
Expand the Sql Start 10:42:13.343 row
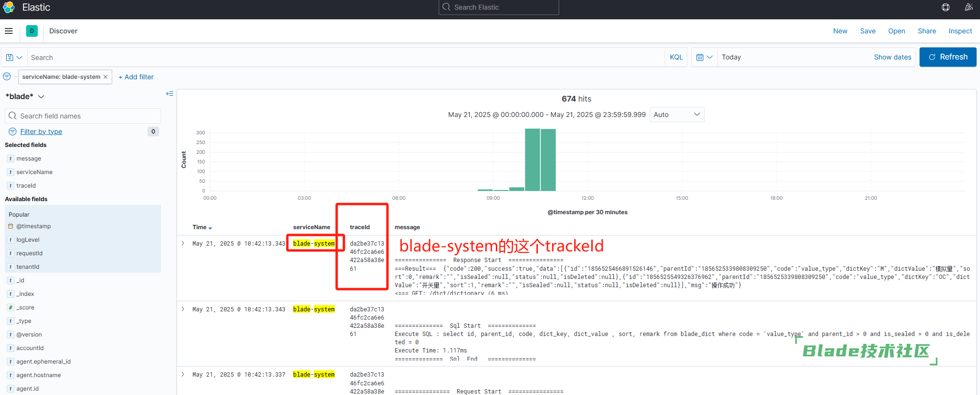coord(183,309)
